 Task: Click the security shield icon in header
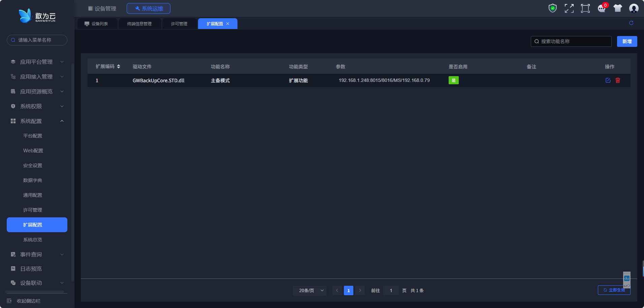coord(553,8)
